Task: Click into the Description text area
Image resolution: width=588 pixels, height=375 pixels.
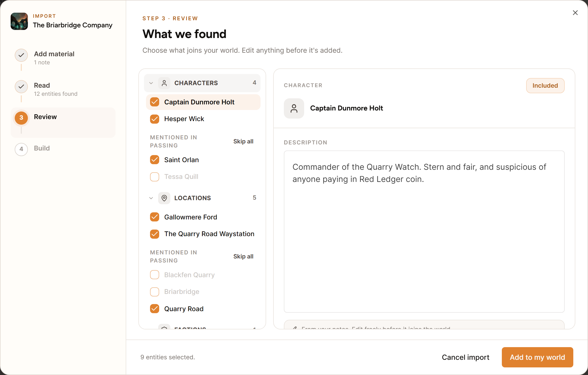Action: pyautogui.click(x=424, y=232)
